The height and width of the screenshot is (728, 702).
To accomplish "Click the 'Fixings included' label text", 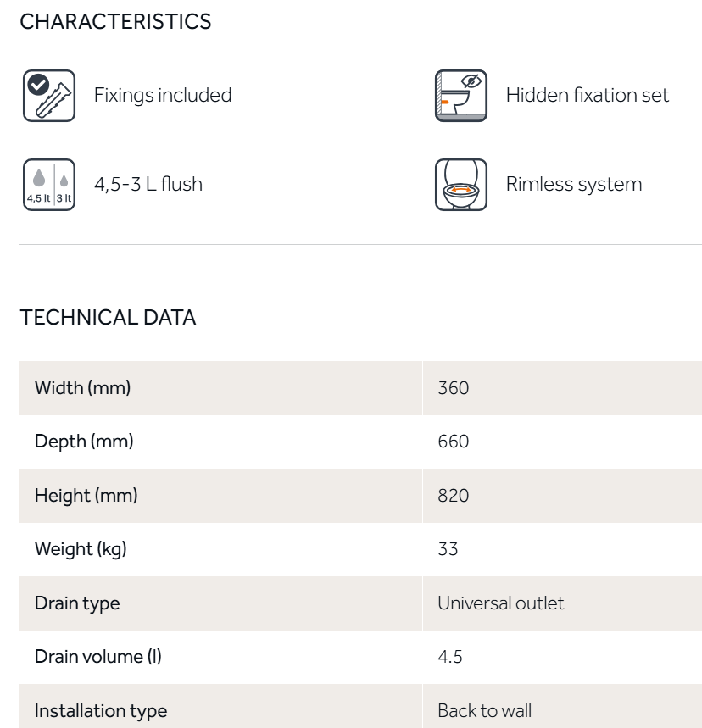I will point(162,95).
